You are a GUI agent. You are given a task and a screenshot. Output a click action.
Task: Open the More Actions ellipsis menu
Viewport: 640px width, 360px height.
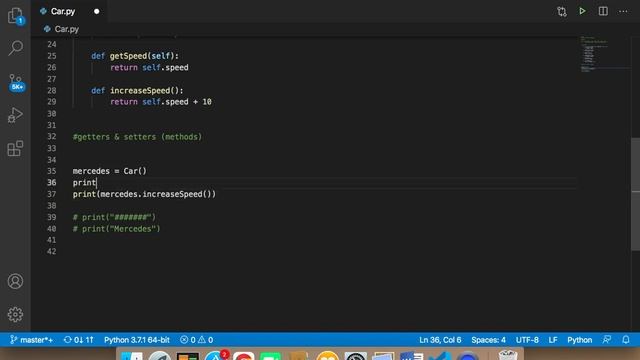623,11
